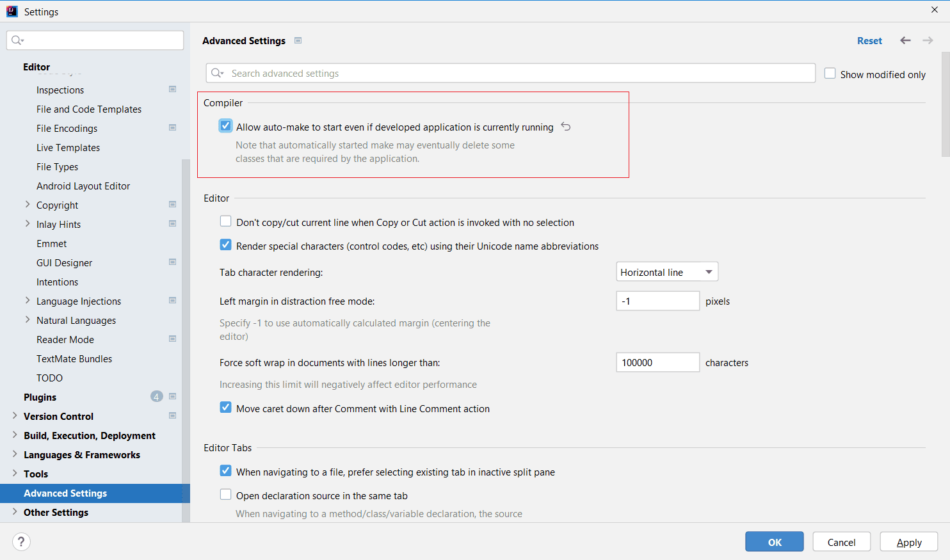Open Tab character rendering dropdown
This screenshot has height=560, width=950.
point(666,272)
